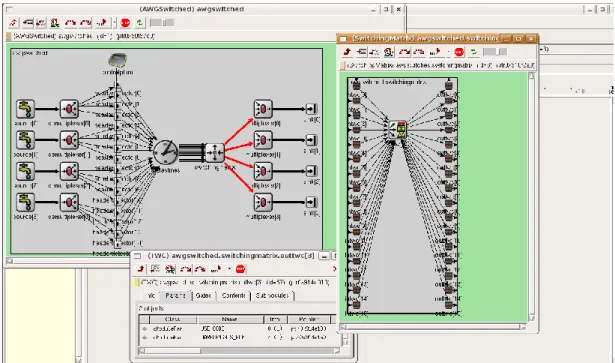
Task: Click run icon in AWGSwitched toolbar
Action: pyautogui.click(x=71, y=23)
